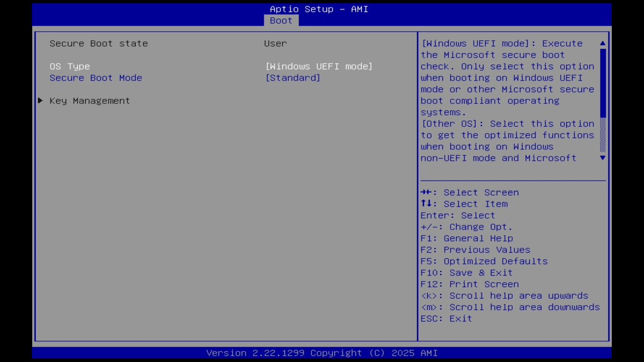This screenshot has width=644, height=362.
Task: Click F10 Save & Exit option
Action: (x=466, y=273)
